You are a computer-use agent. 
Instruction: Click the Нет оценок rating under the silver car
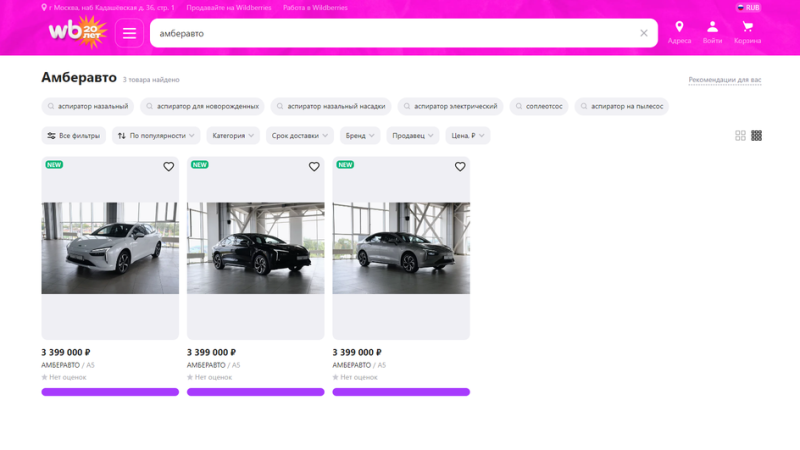click(x=355, y=378)
